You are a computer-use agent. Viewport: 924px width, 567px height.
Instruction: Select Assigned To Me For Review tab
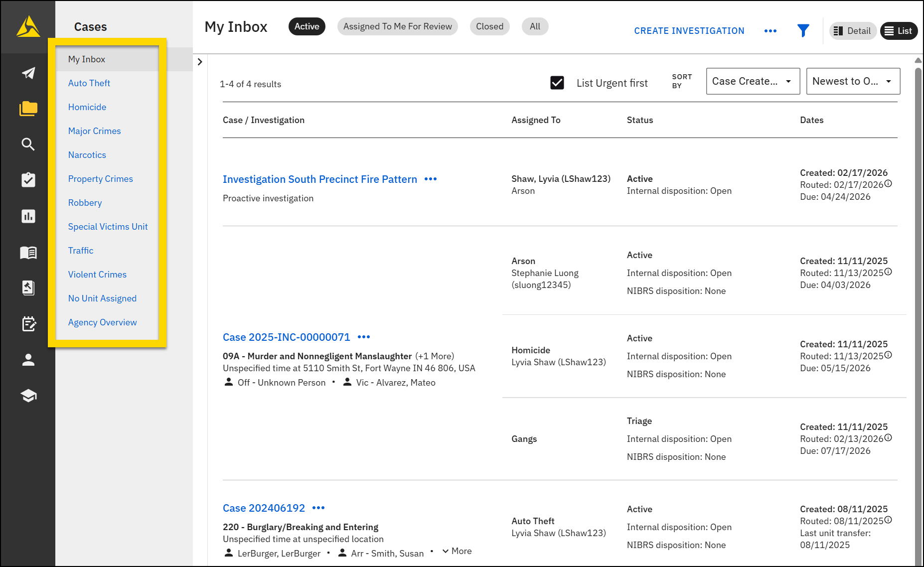coord(397,26)
